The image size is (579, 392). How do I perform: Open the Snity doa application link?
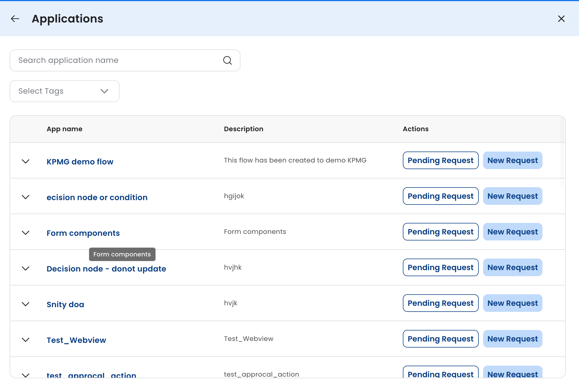(x=65, y=304)
